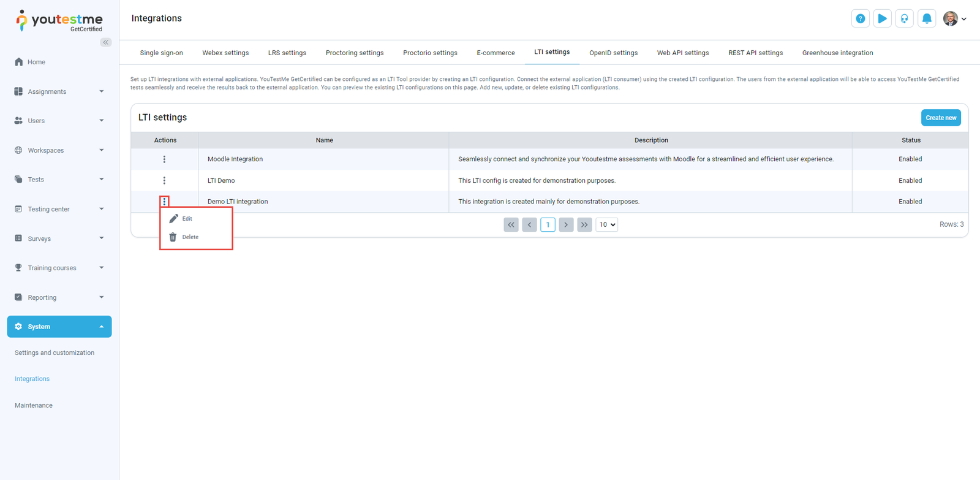Collapse the sidebar with double chevron icon
980x480 pixels.
pos(106,42)
